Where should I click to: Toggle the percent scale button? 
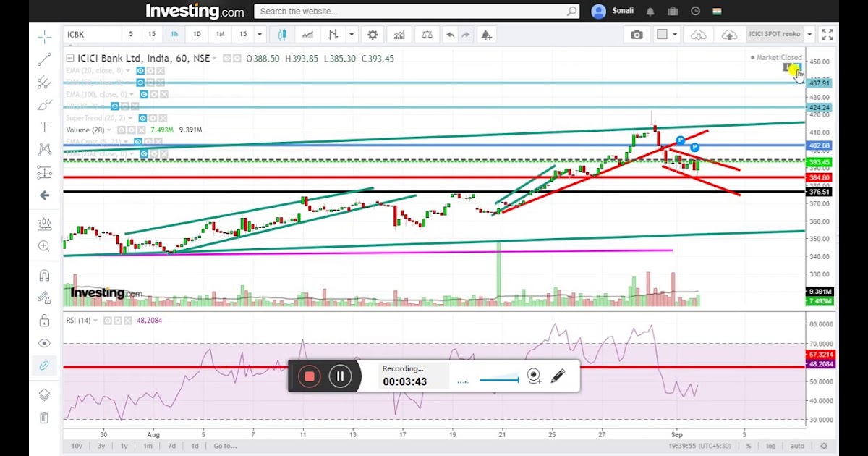[749, 446]
